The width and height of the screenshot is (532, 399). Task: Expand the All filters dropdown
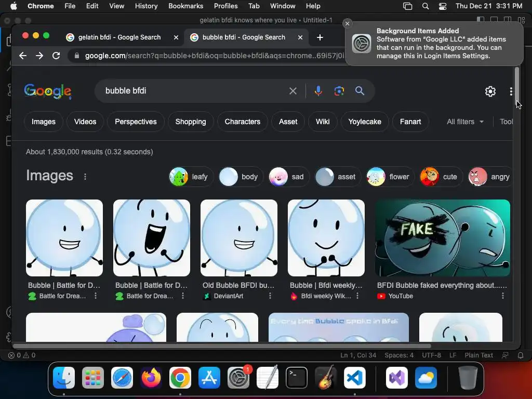tap(465, 122)
